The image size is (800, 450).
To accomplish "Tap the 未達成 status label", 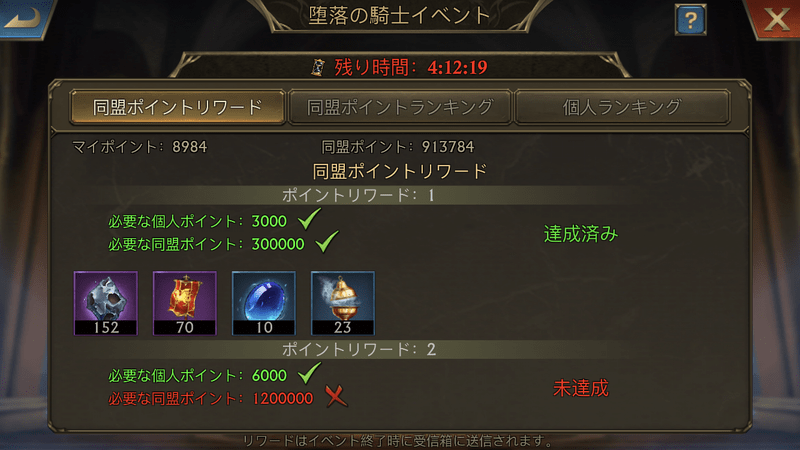I will [581, 389].
